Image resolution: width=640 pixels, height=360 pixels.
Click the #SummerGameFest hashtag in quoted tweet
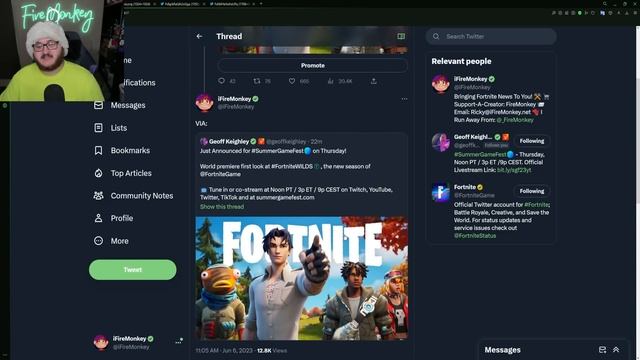[x=278, y=151]
